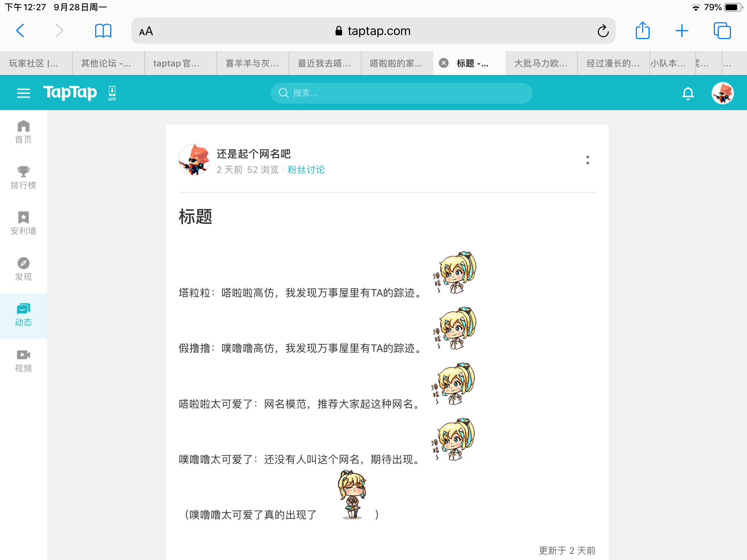
Task: Switch to 其他论坛 tab
Action: [108, 63]
